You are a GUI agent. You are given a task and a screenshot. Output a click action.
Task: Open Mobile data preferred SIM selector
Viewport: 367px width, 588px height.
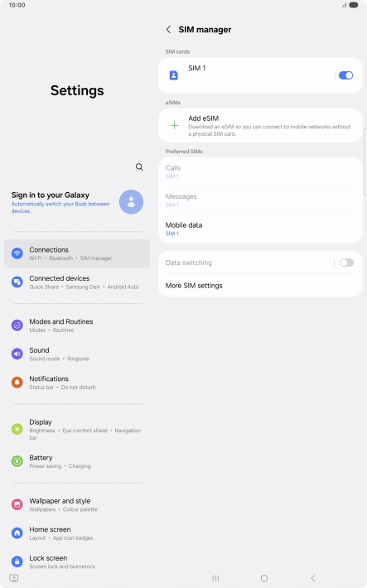260,229
